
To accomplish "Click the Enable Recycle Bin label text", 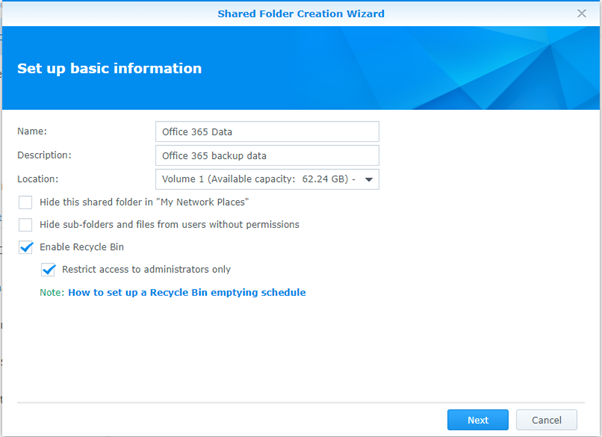I will click(x=82, y=247).
